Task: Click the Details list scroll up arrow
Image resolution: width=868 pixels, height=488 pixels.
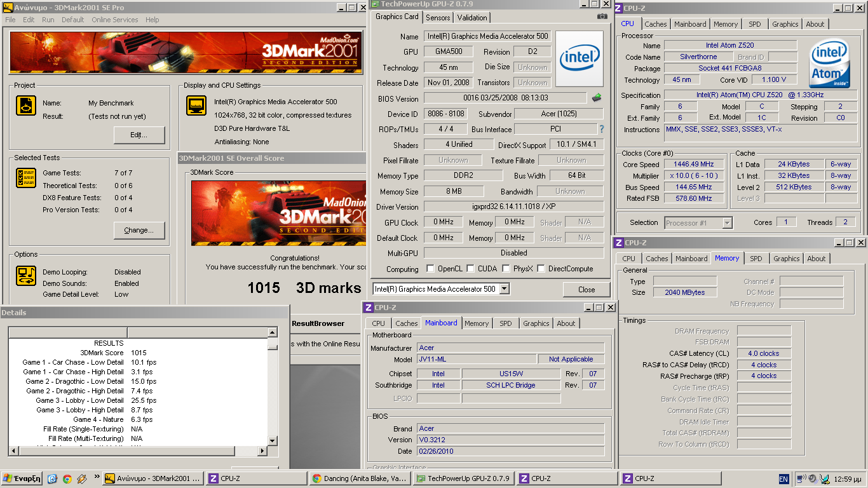Action: [x=273, y=332]
